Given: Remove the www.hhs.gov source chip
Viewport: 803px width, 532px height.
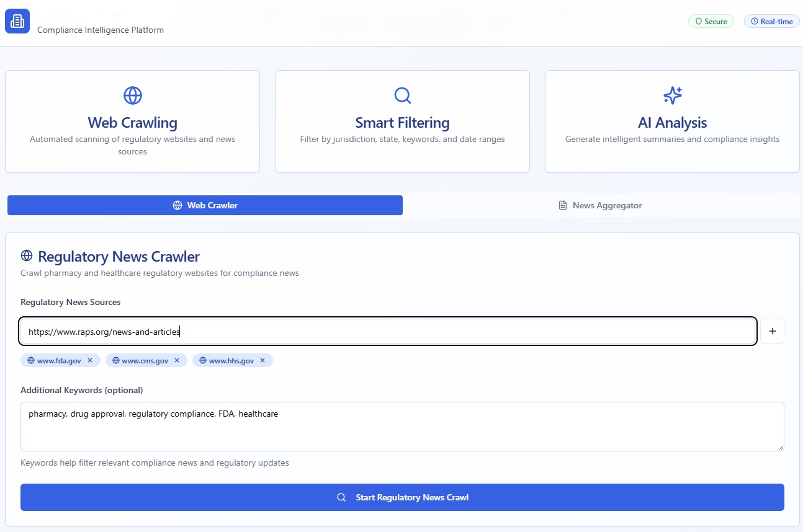Looking at the screenshot, I should [262, 360].
